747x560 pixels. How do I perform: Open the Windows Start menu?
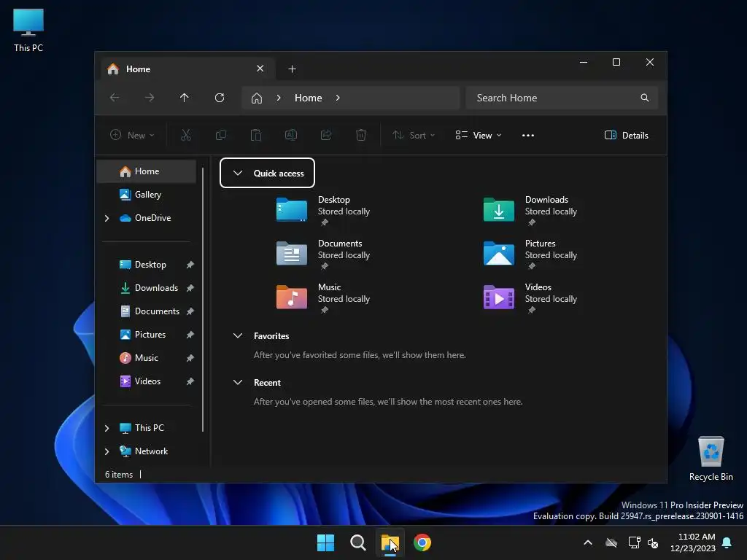(x=326, y=542)
